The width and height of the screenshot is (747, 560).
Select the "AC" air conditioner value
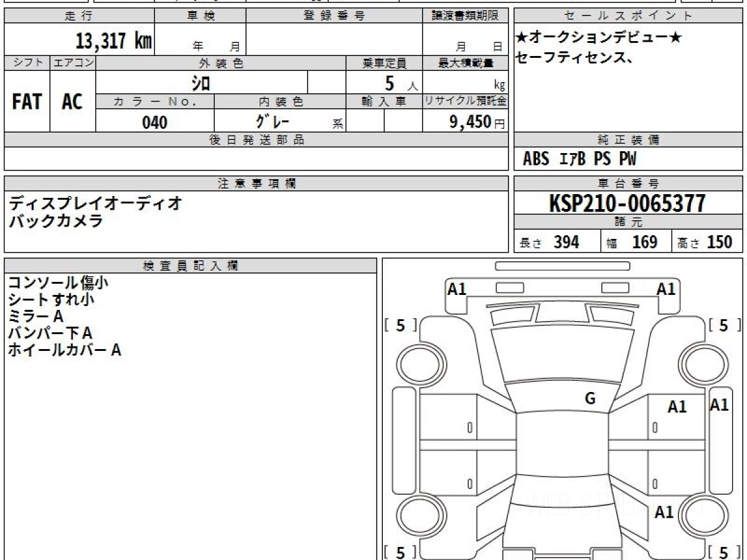(72, 102)
